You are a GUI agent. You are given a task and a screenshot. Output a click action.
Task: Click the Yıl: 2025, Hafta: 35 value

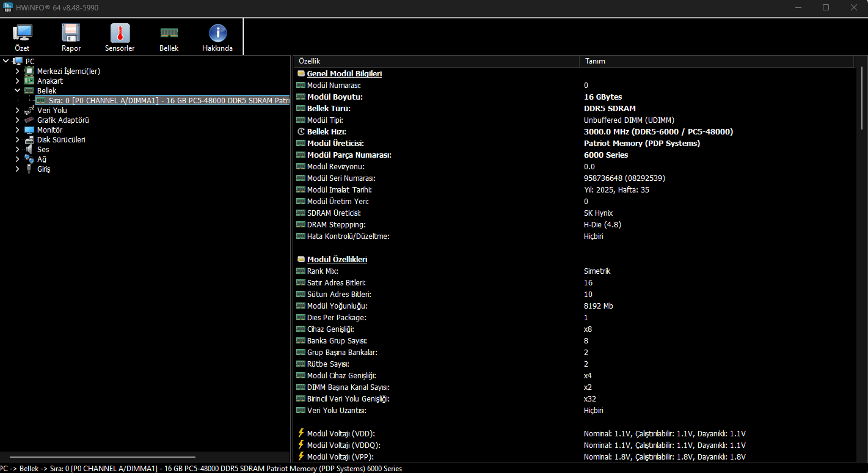pos(616,189)
